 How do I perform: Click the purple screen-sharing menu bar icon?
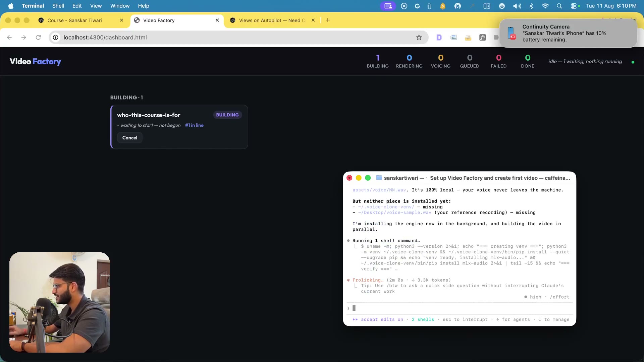click(388, 6)
